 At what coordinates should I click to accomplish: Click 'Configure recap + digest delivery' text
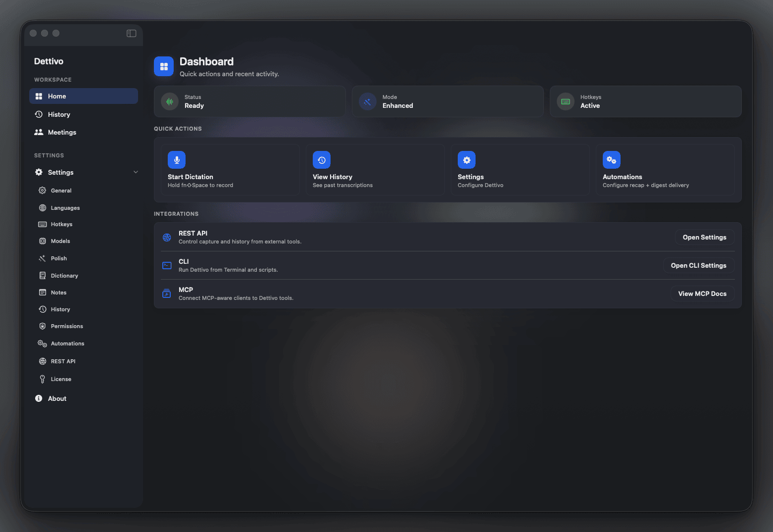646,185
